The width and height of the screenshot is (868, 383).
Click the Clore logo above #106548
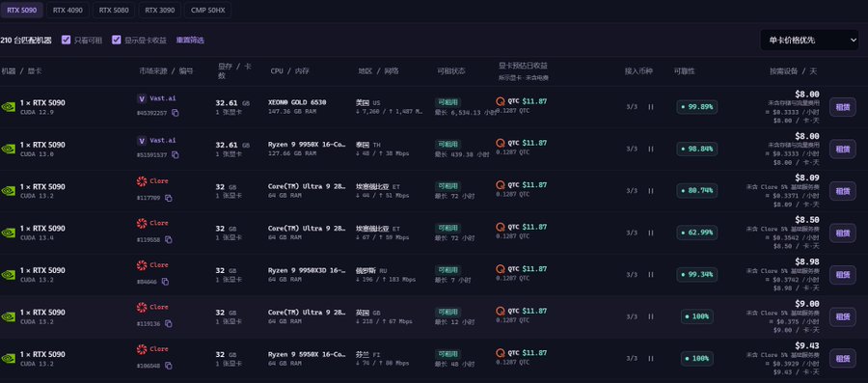point(142,349)
